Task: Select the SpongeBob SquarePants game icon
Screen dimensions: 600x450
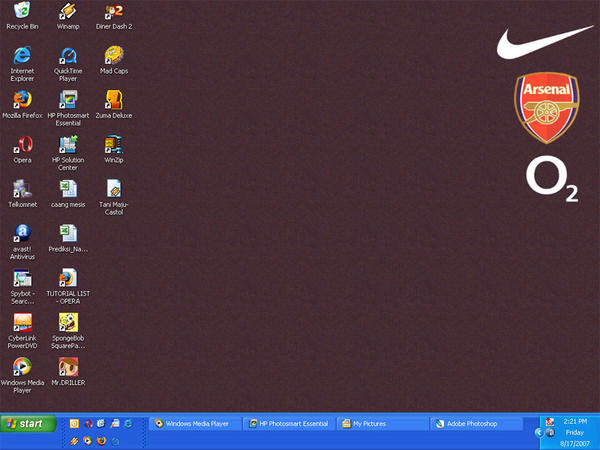Action: [68, 331]
